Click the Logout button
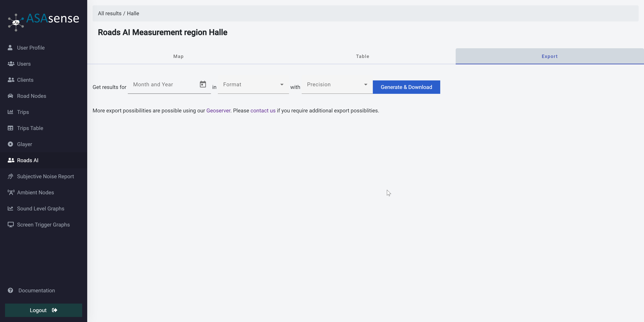 tap(43, 310)
